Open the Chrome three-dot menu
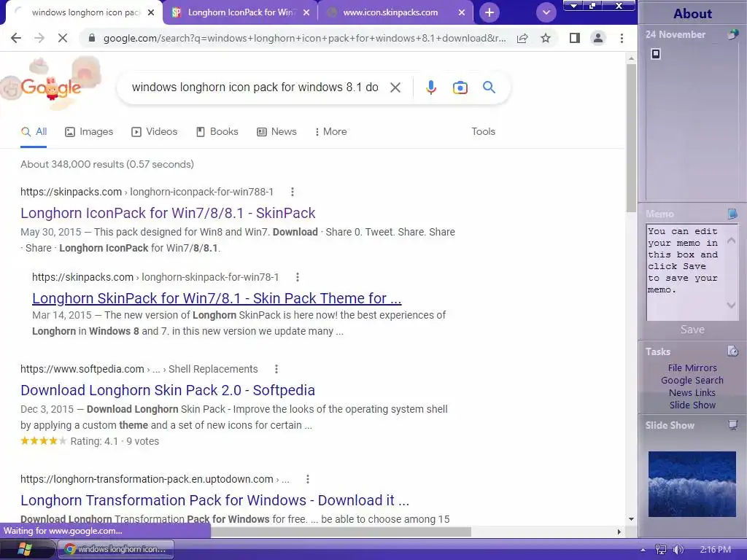The width and height of the screenshot is (747, 560). point(622,38)
